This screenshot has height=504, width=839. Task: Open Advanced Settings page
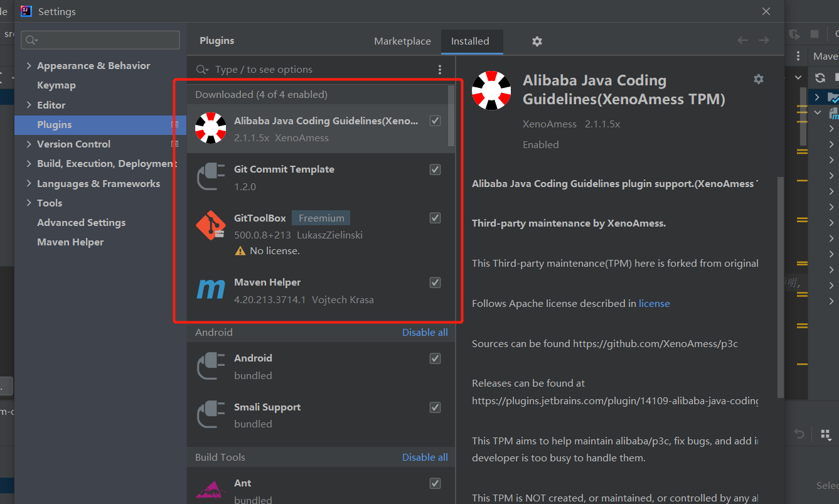[81, 223]
